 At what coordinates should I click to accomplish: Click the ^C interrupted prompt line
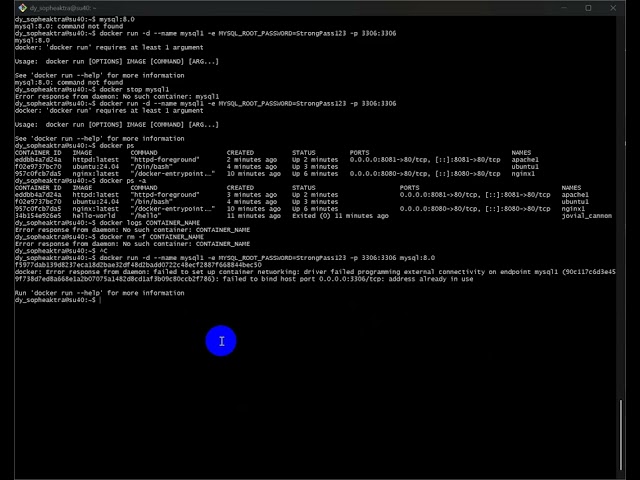[61, 251]
